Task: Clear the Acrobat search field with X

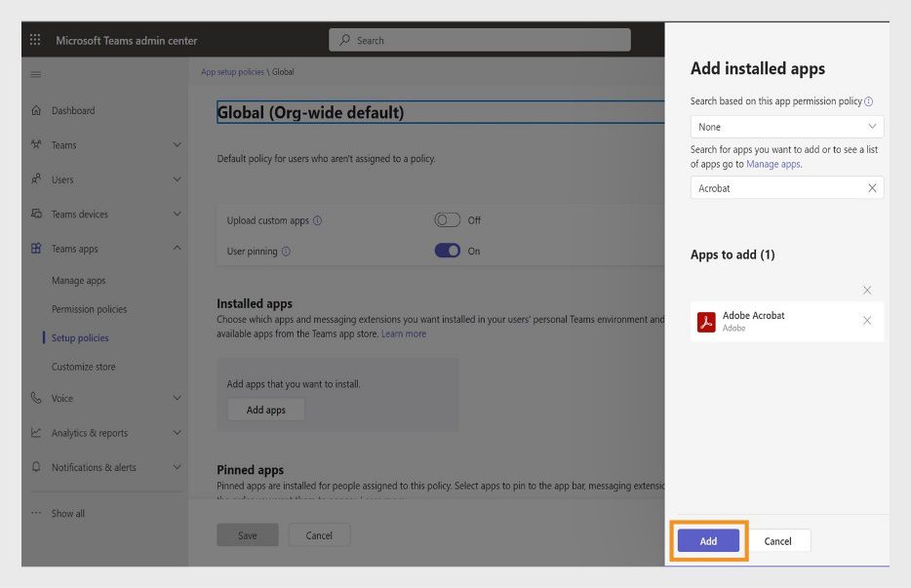Action: (x=870, y=187)
